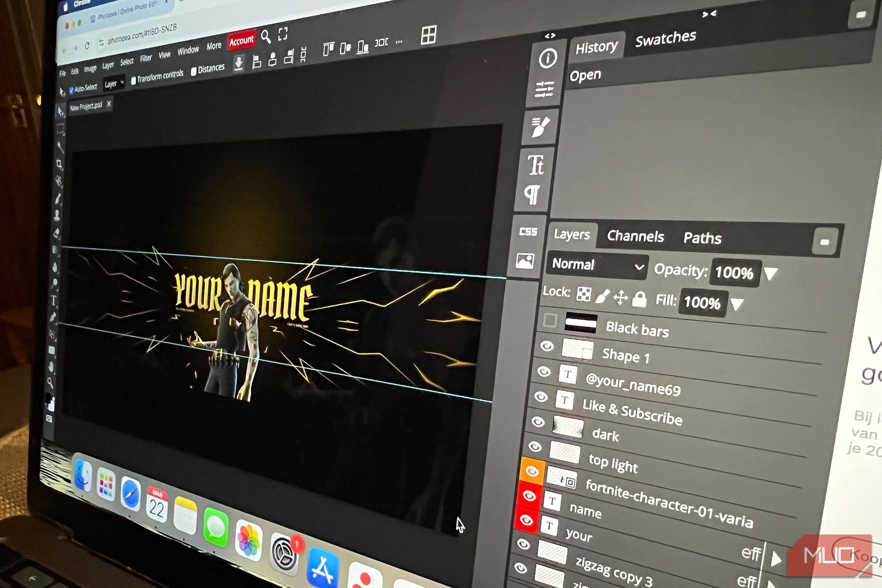Click the download export icon in options bar
Screen dimensions: 882x588
(239, 63)
